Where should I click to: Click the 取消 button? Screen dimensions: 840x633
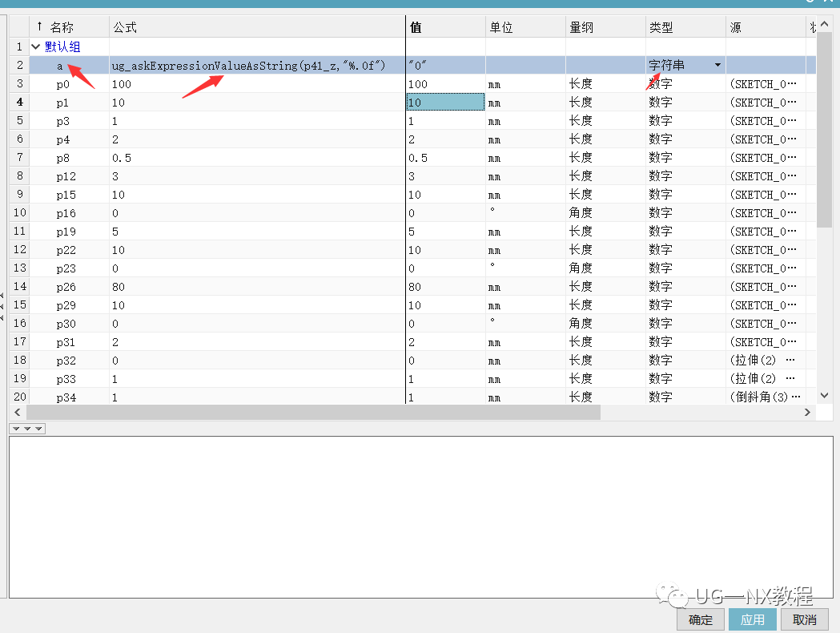click(x=805, y=619)
